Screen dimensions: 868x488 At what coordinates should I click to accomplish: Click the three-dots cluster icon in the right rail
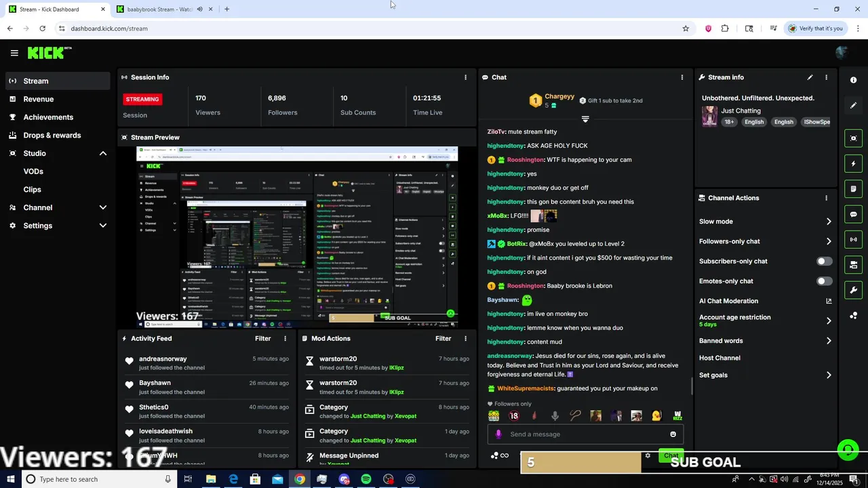853,316
